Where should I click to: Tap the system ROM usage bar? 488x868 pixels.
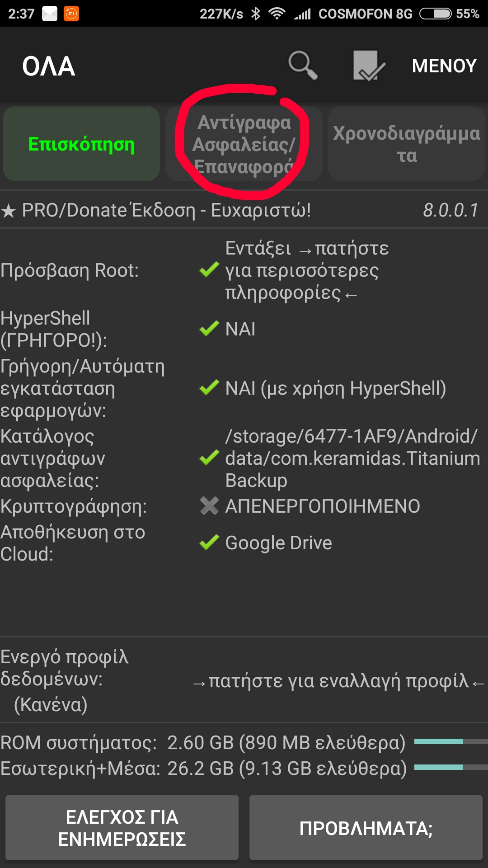pyautogui.click(x=450, y=742)
